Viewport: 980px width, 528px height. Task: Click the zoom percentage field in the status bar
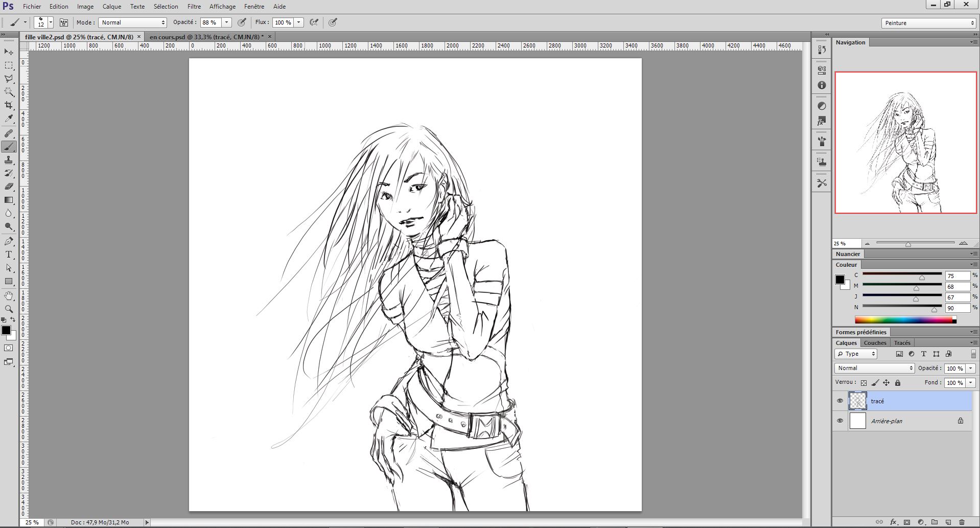32,522
